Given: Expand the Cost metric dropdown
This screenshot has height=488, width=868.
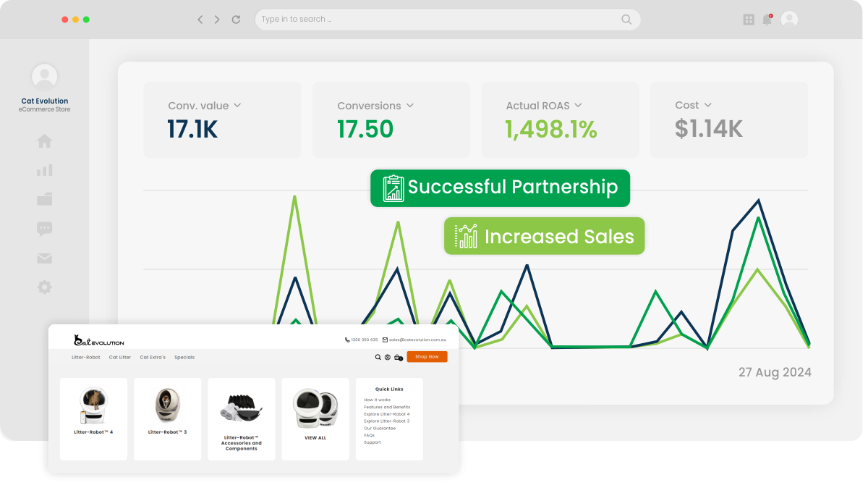Looking at the screenshot, I should click(x=707, y=106).
